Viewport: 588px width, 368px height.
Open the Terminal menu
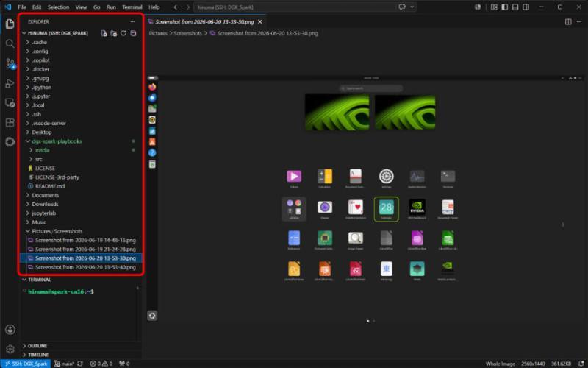click(x=132, y=7)
